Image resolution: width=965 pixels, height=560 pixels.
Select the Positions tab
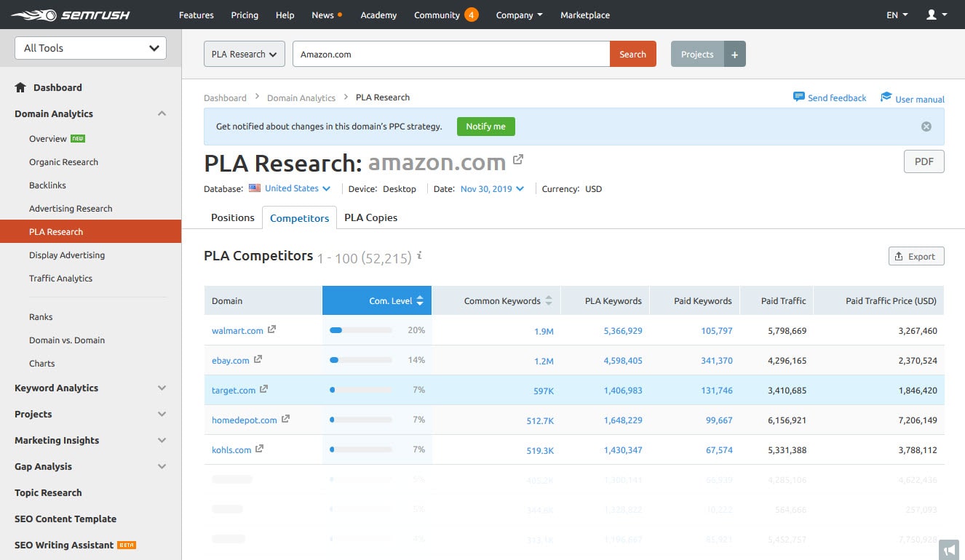pos(232,217)
